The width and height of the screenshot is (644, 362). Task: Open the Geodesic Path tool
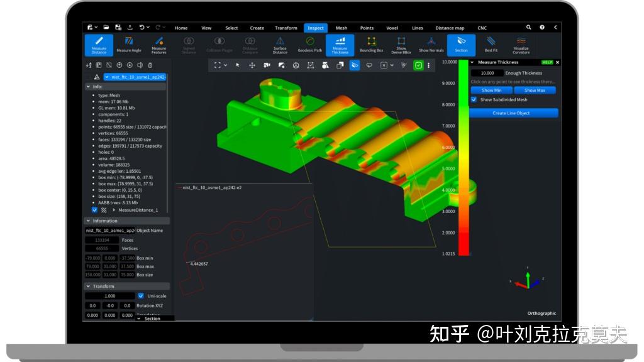click(x=309, y=45)
